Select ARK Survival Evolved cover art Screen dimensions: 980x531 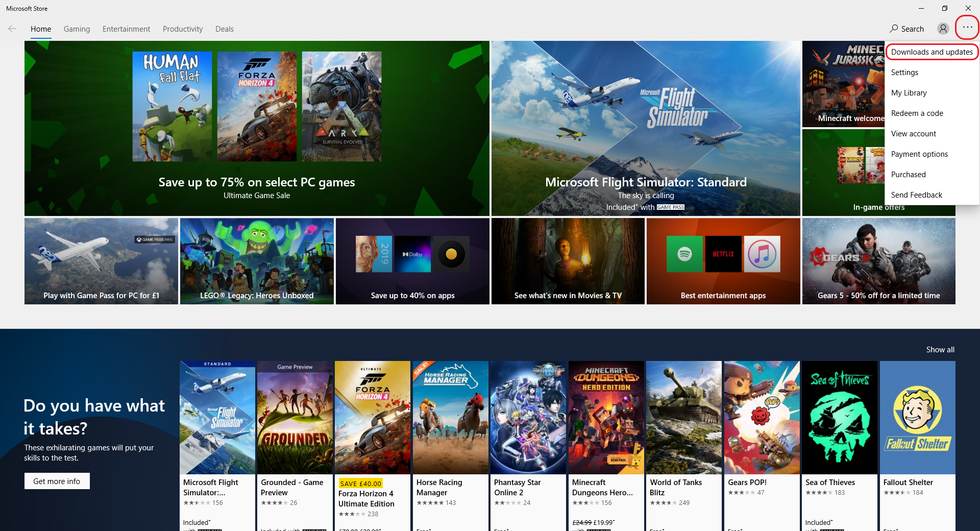coord(341,106)
